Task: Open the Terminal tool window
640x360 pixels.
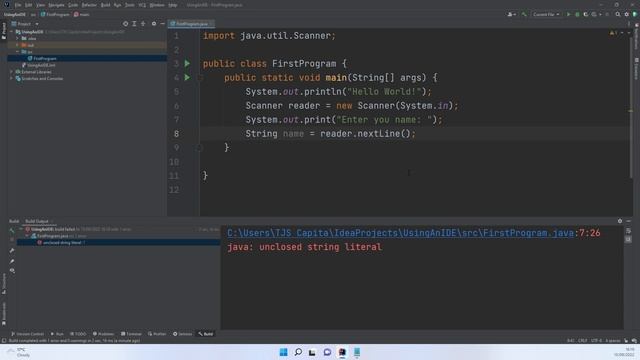Action: pyautogui.click(x=131, y=334)
